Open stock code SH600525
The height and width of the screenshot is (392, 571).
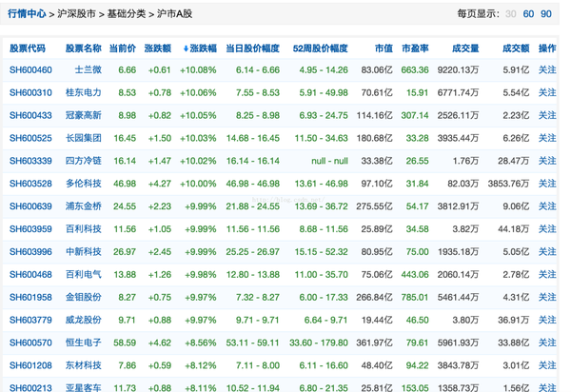coord(30,138)
